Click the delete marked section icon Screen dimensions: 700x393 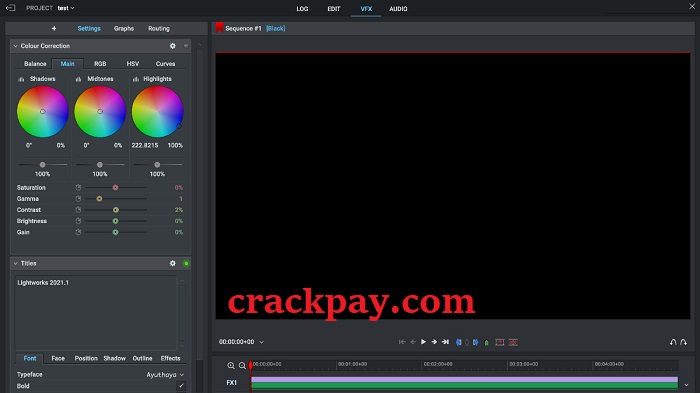[513, 343]
